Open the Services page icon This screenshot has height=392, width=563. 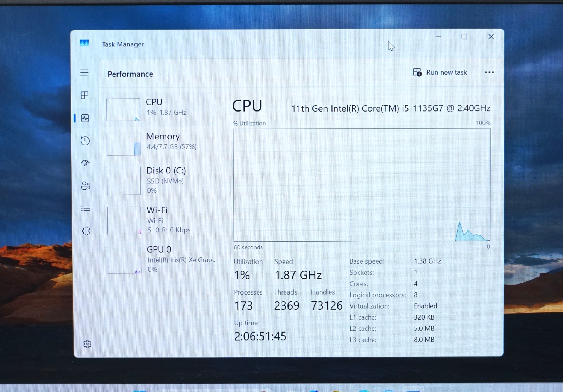pyautogui.click(x=86, y=231)
